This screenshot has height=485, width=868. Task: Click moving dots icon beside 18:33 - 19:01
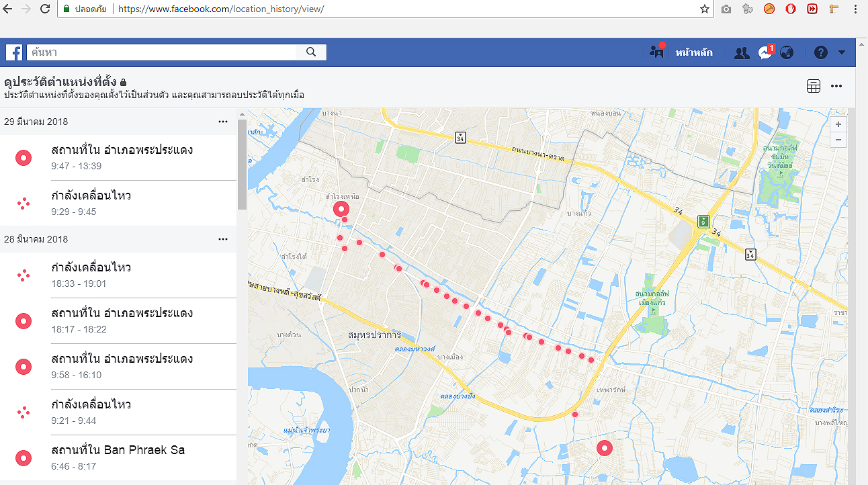pos(24,275)
